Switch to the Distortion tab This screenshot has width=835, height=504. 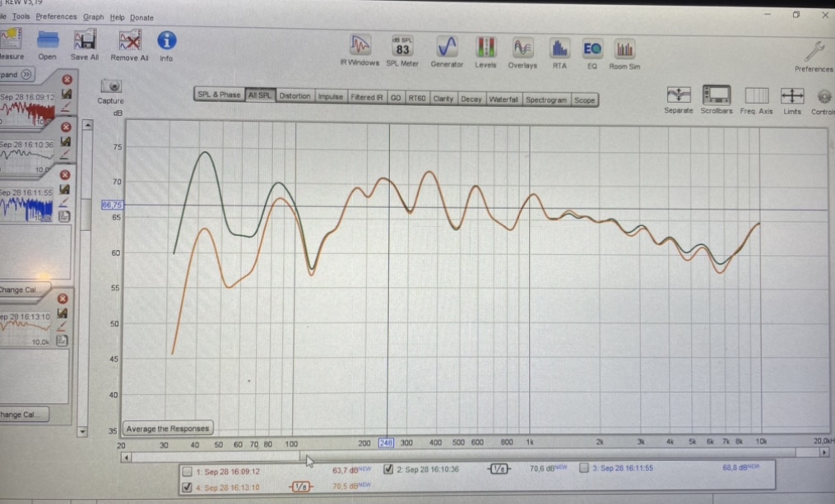click(295, 96)
